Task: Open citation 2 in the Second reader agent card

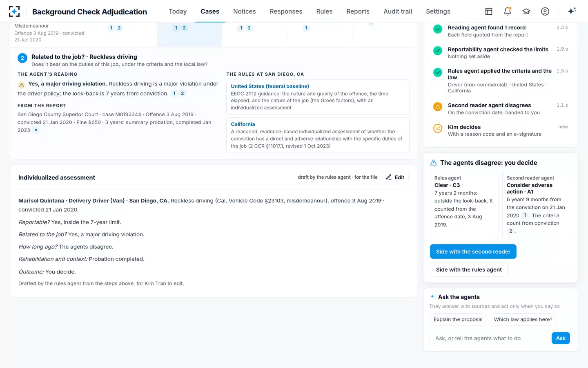Action: (510, 231)
